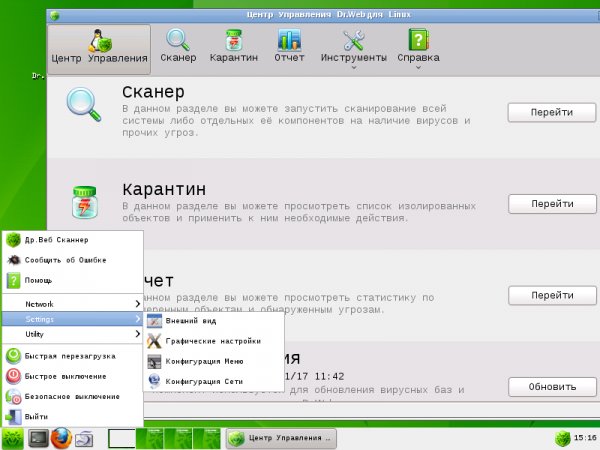The image size is (600, 450).
Task: Switch to the first empty workspace
Action: point(122,439)
